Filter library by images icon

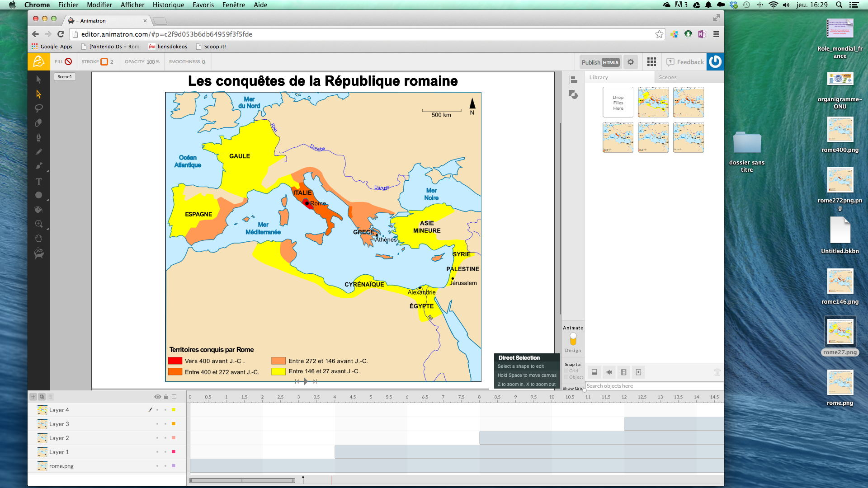[x=594, y=372]
